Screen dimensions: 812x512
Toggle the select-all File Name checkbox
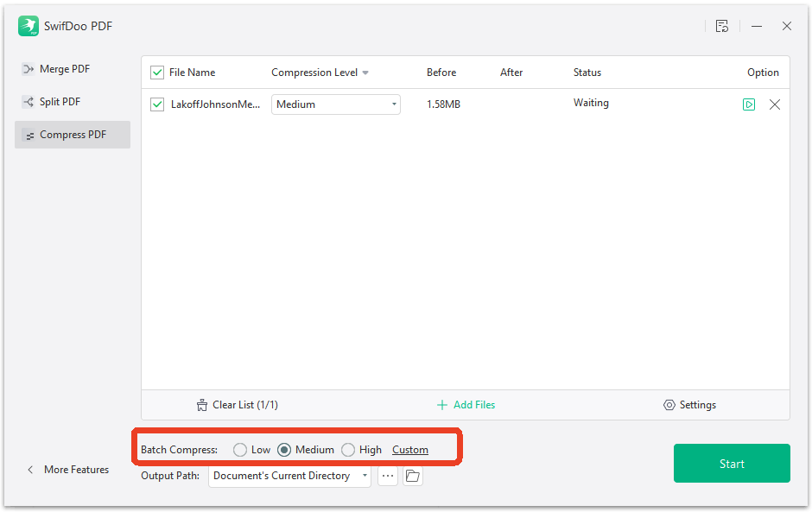click(x=157, y=73)
